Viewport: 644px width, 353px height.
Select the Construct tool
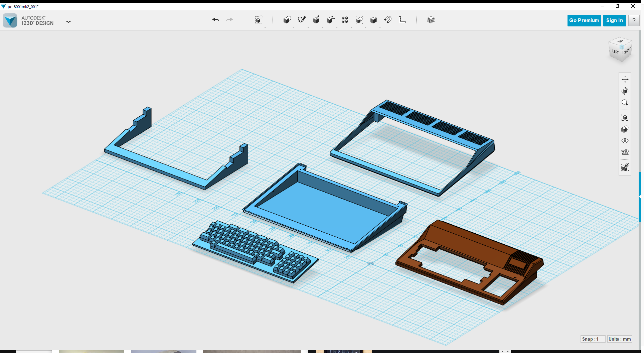[x=316, y=20]
